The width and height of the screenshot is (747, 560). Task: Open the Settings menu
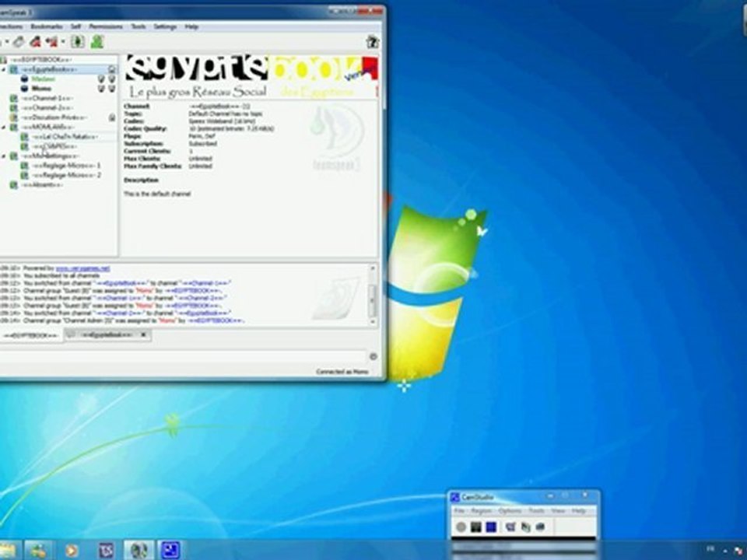(165, 26)
